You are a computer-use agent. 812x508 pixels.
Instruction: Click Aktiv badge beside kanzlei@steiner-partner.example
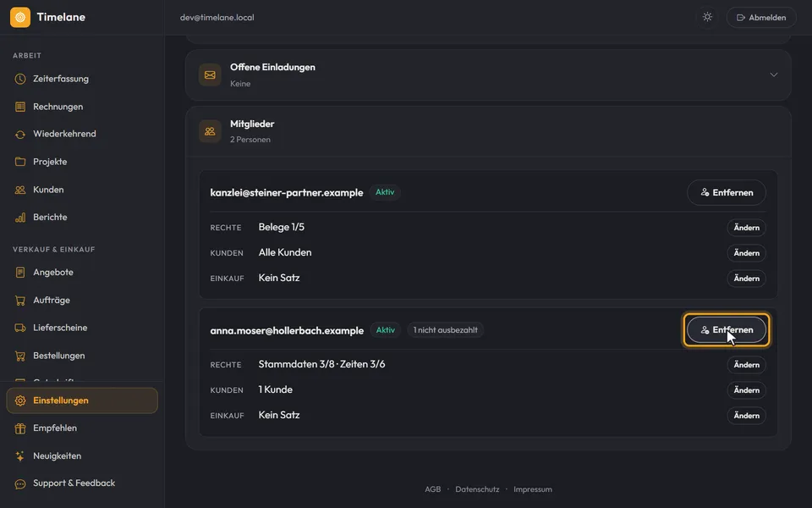coord(385,192)
